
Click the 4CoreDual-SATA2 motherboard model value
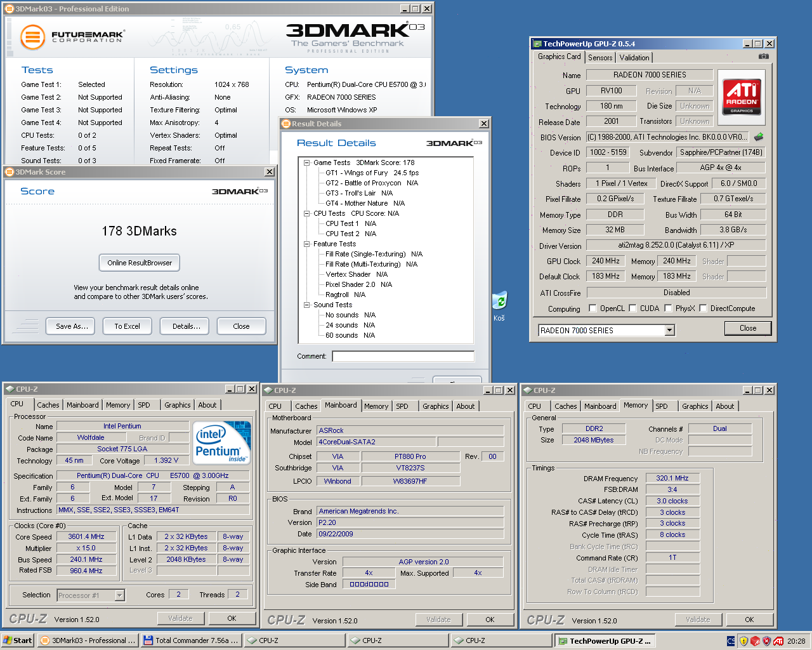tap(376, 442)
